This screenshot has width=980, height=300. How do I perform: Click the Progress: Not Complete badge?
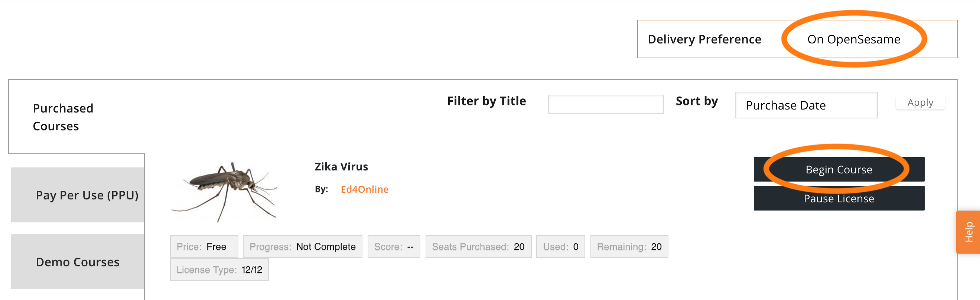[302, 247]
